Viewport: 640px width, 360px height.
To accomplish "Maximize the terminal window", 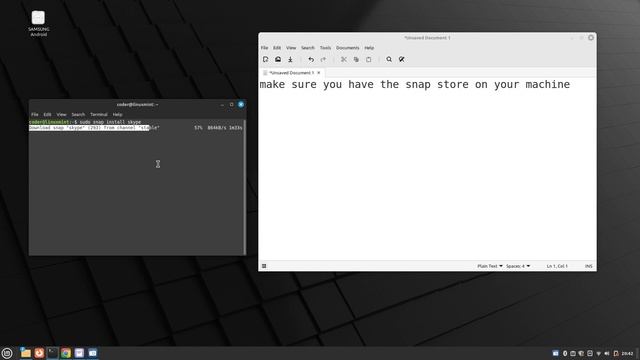I will pos(231,104).
